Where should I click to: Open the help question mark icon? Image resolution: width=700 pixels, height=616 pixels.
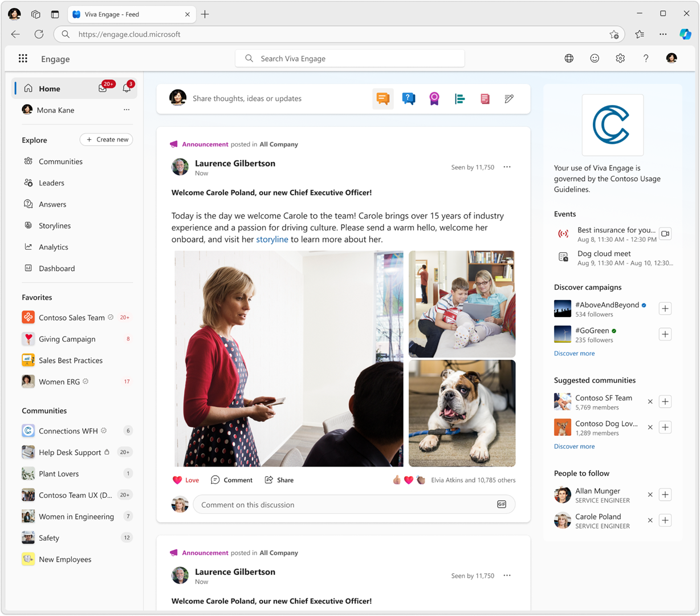(x=646, y=58)
